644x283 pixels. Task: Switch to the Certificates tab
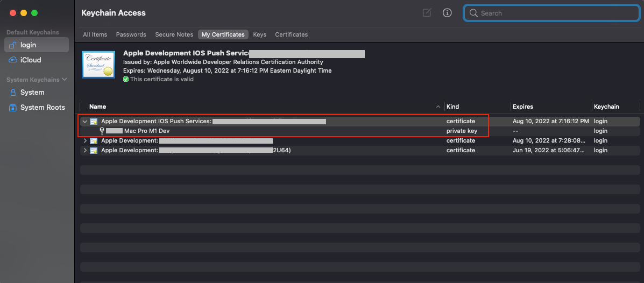point(291,34)
